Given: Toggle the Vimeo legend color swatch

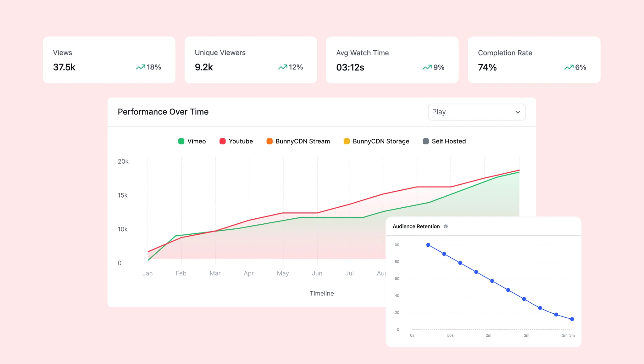Looking at the screenshot, I should 181,141.
